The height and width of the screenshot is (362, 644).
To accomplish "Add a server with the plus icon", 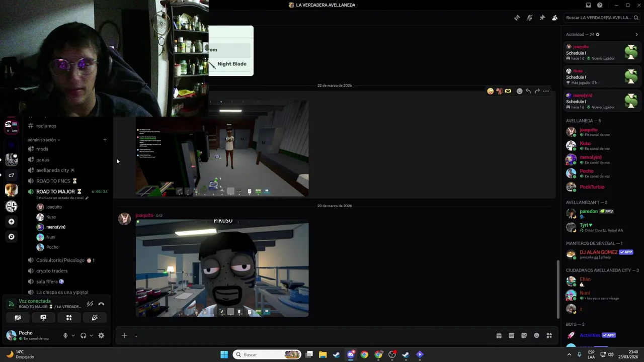I will pos(11,221).
